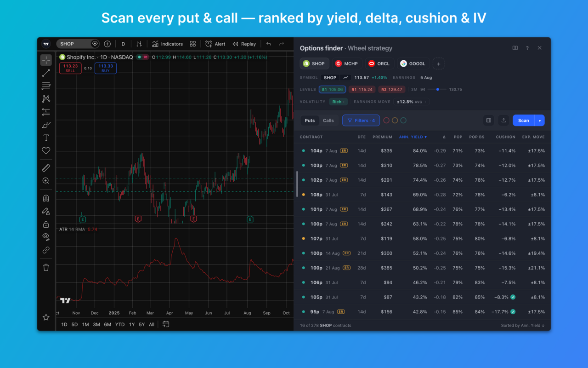Open favorites toolbar star icon

pos(46,317)
